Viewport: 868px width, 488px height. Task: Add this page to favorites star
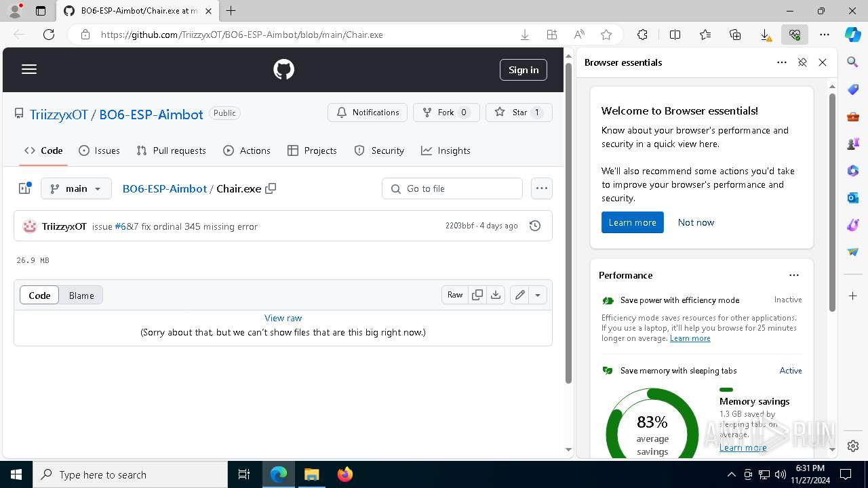tap(606, 35)
